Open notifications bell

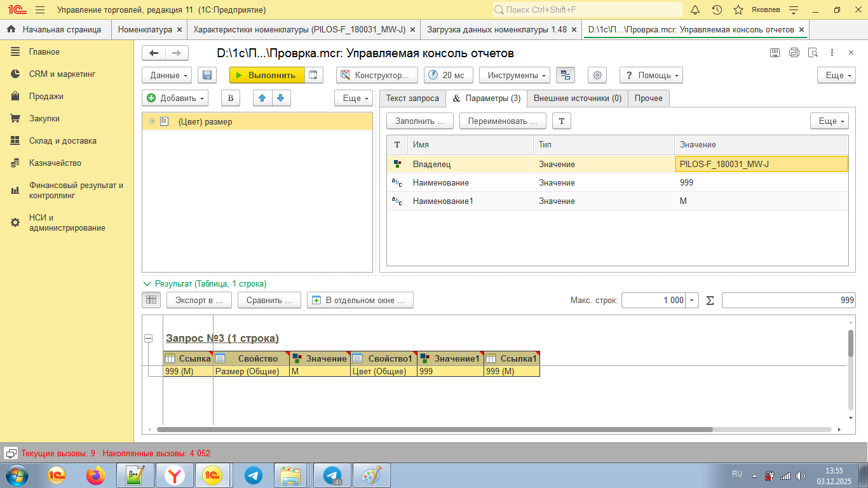[x=695, y=10]
